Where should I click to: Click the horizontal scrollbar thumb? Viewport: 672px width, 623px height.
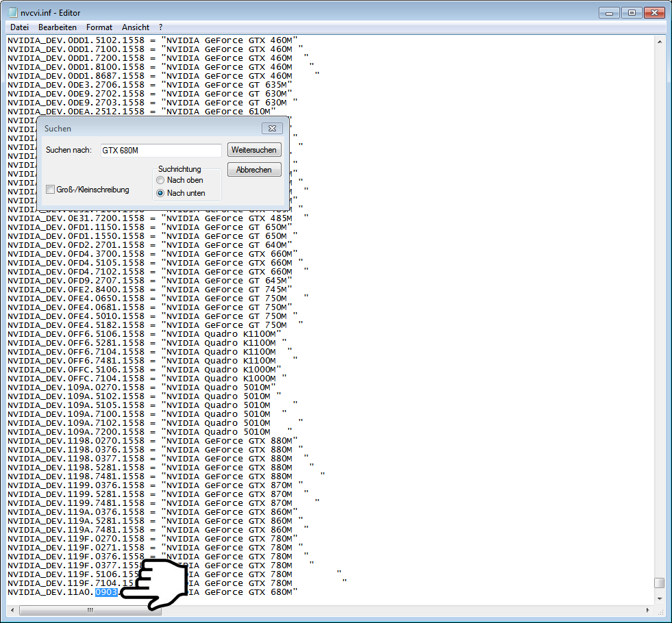tap(90, 610)
